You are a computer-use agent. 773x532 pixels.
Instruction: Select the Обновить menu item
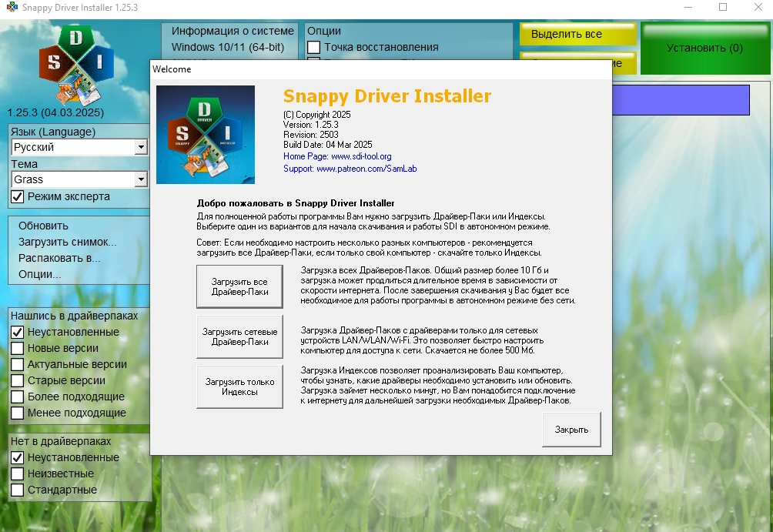pyautogui.click(x=43, y=226)
